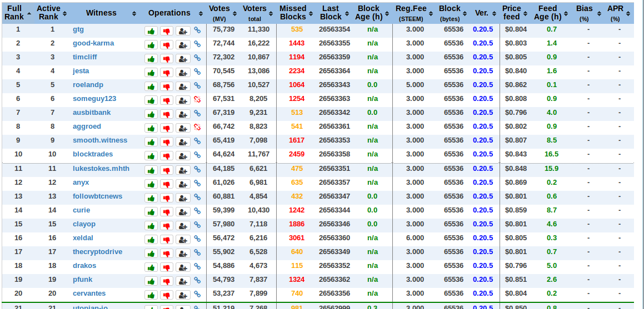Sort by Voters total column

coord(257,13)
